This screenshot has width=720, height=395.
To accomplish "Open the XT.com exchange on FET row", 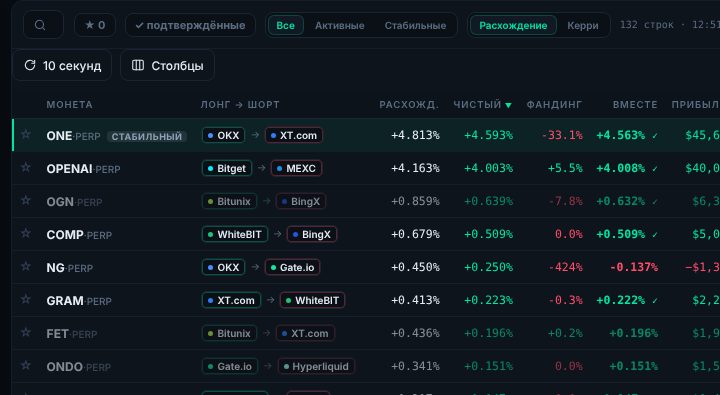I will 305,333.
